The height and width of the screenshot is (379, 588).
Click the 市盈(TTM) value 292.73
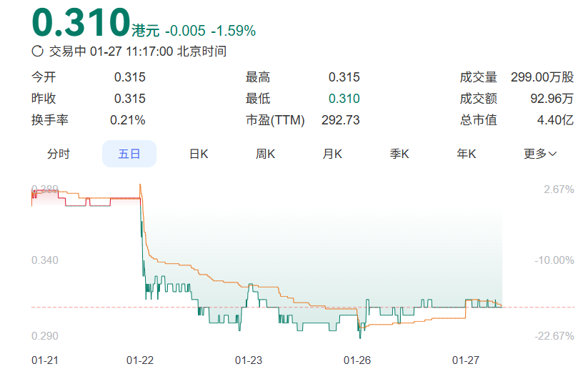tap(341, 120)
